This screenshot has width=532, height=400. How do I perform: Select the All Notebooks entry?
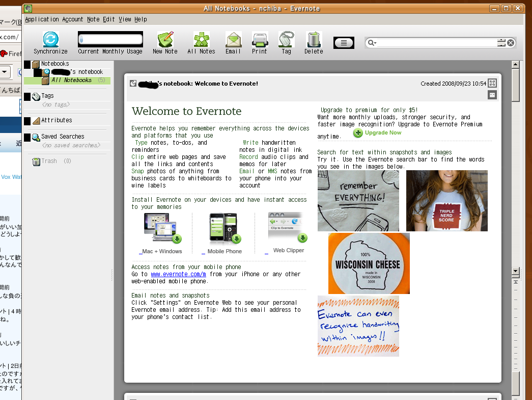(x=67, y=80)
